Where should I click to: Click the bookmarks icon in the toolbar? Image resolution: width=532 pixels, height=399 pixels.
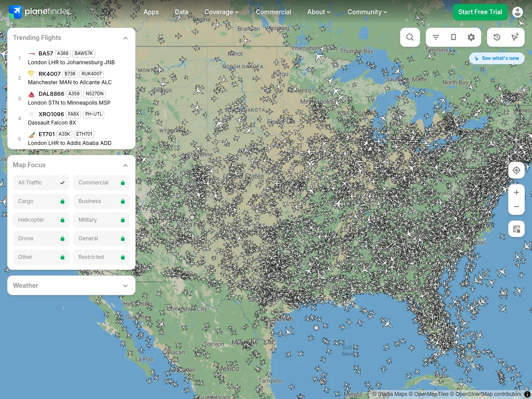(x=454, y=37)
